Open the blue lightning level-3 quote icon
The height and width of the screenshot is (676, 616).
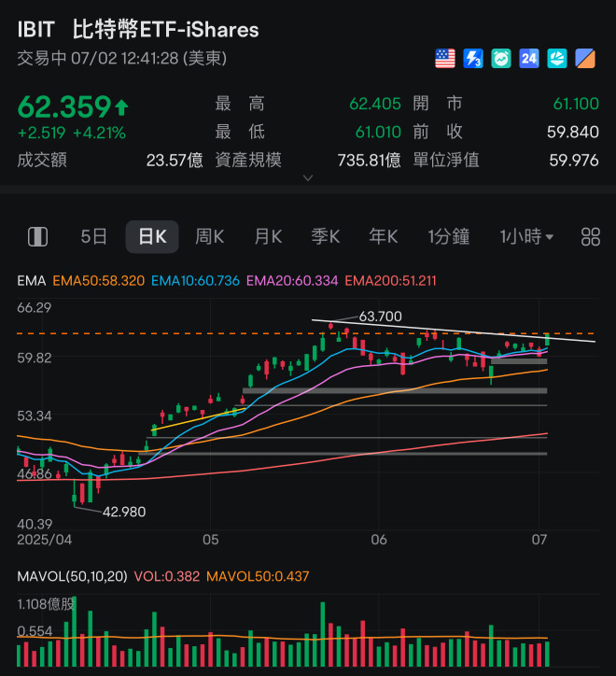pos(473,58)
